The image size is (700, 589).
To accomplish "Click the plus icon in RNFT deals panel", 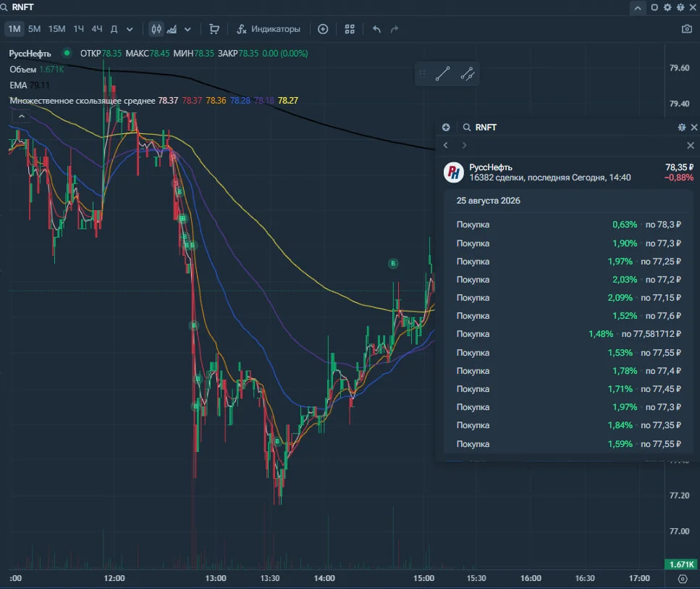I will pos(446,128).
